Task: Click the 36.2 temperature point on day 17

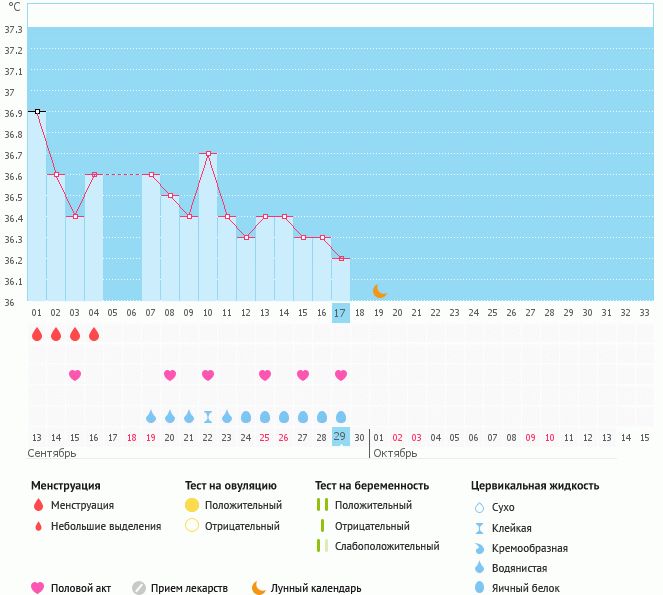Action: coord(341,259)
